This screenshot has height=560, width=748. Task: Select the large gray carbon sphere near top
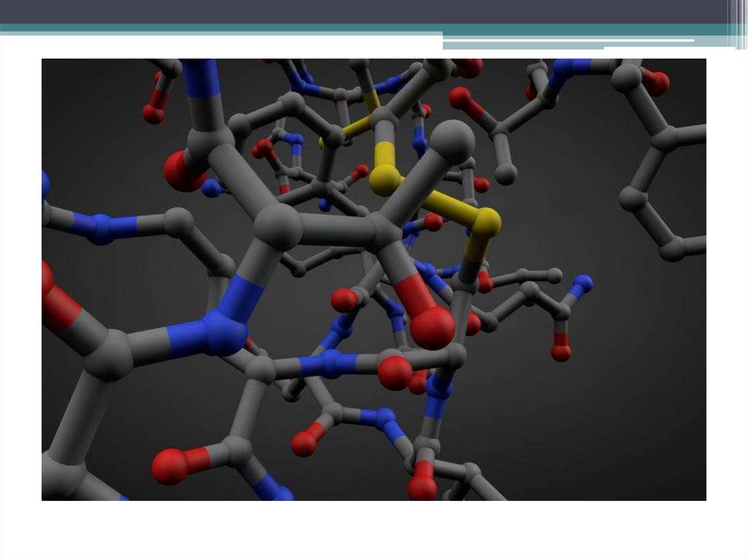pos(453,142)
